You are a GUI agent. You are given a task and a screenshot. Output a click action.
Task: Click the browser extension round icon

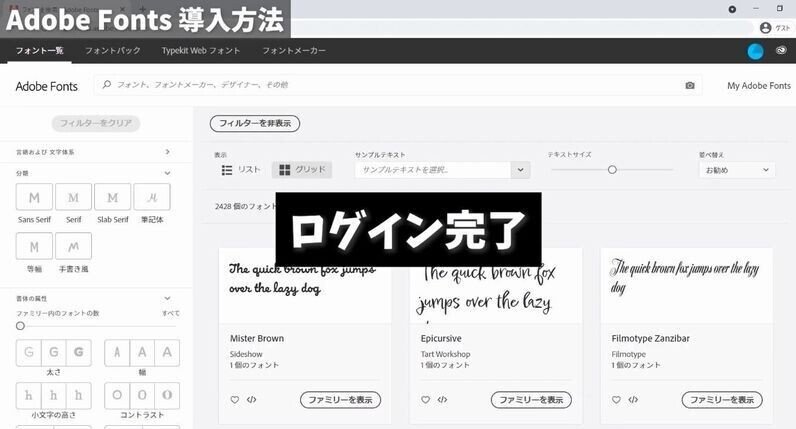point(732,9)
